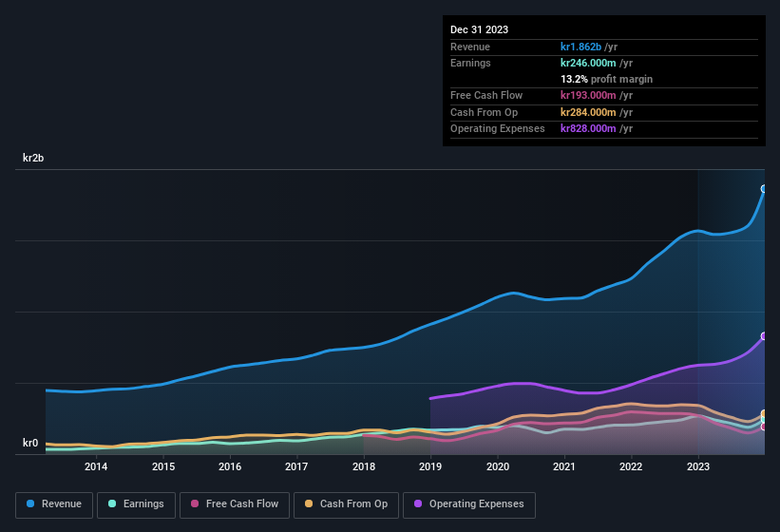Click the Free Cash Flow label in tooltip
This screenshot has height=532, width=780.
[x=486, y=95]
